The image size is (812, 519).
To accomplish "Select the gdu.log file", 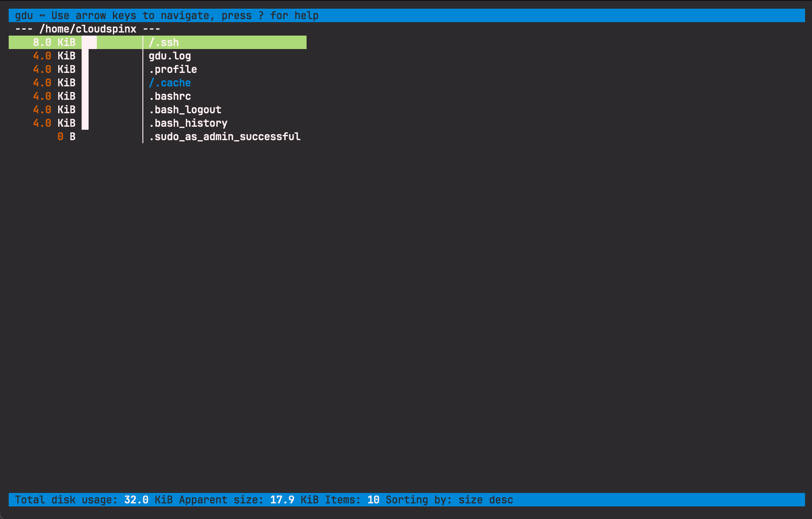I will pos(169,56).
